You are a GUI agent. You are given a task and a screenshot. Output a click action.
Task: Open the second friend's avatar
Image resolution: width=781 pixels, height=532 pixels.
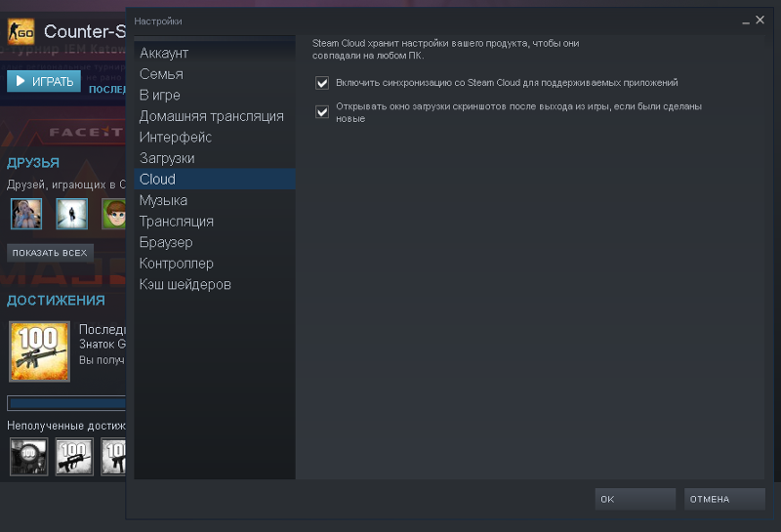pos(71,213)
